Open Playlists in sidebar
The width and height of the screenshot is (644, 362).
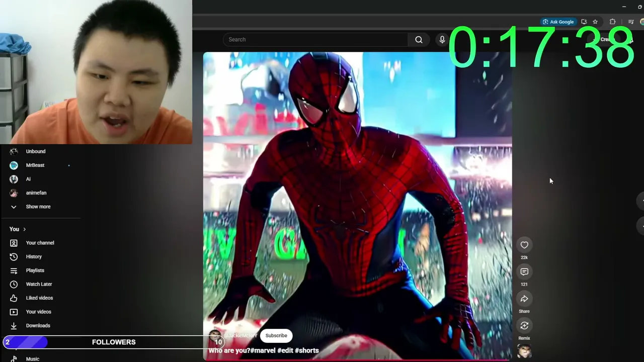tap(35, 270)
